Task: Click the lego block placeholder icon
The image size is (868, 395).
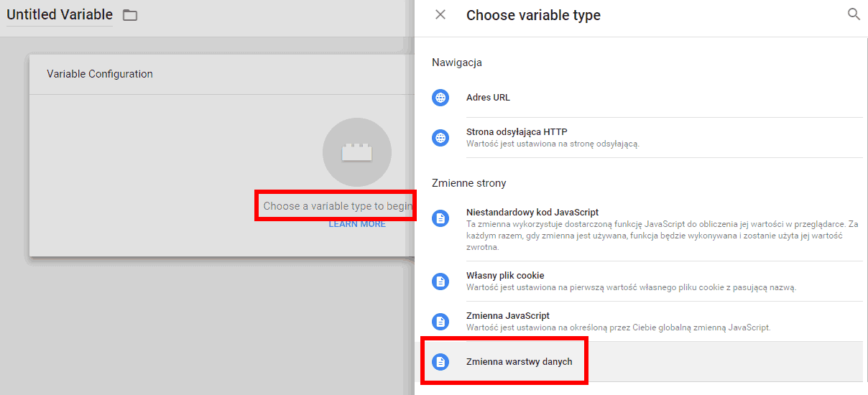Action: point(356,152)
